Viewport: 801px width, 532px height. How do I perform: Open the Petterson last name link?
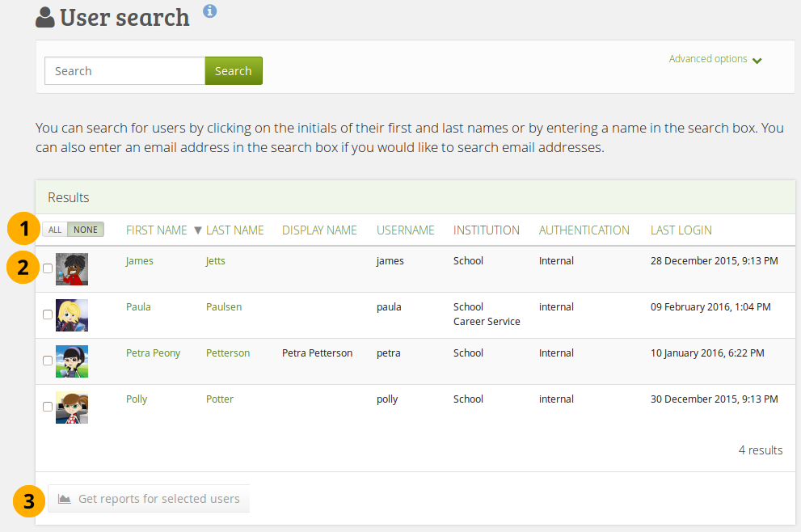228,353
